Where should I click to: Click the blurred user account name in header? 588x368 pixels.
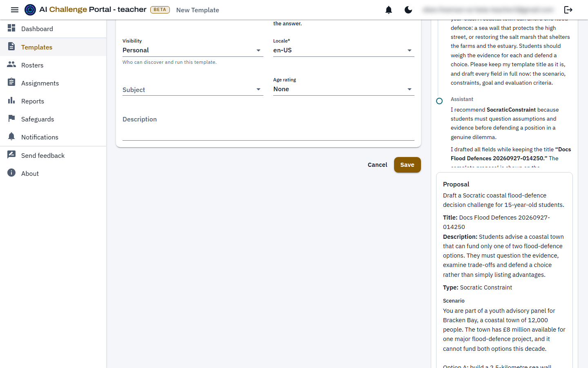(x=488, y=10)
